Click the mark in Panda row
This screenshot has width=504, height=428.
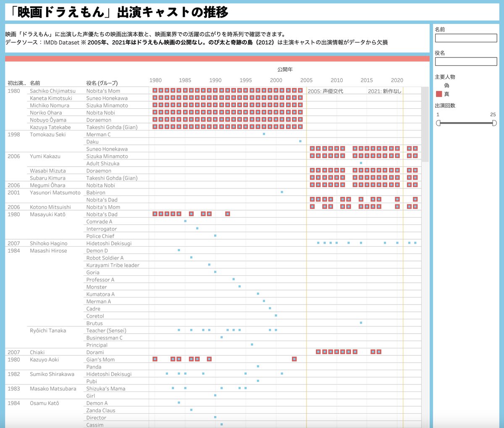[x=258, y=366]
